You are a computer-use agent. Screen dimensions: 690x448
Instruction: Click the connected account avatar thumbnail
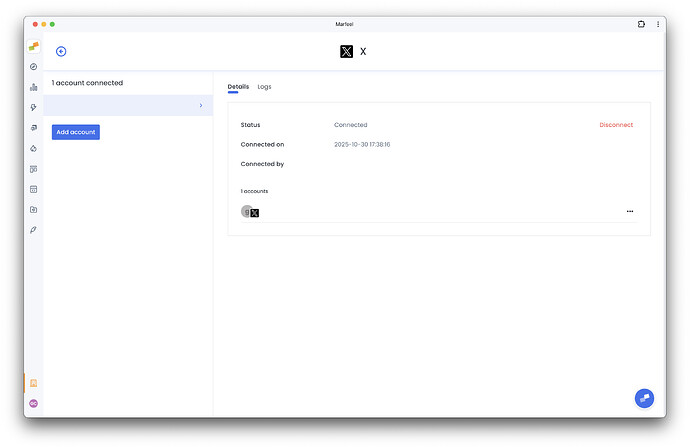(x=248, y=211)
